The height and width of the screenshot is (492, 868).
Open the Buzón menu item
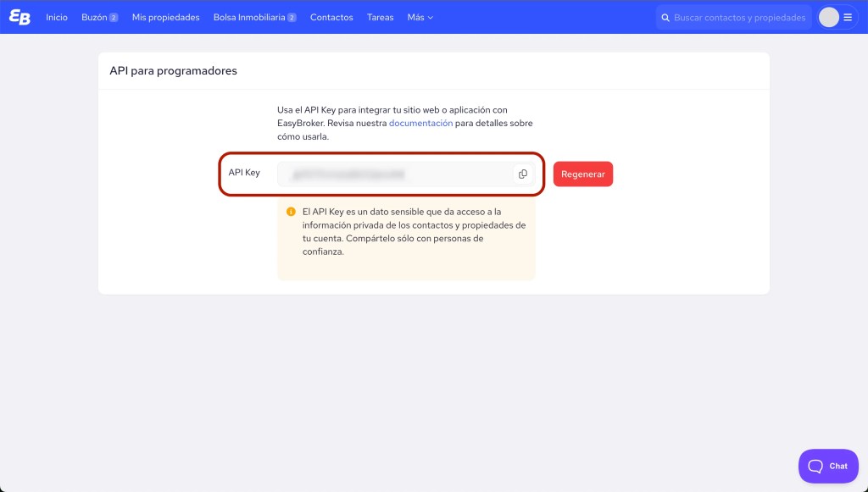[93, 17]
